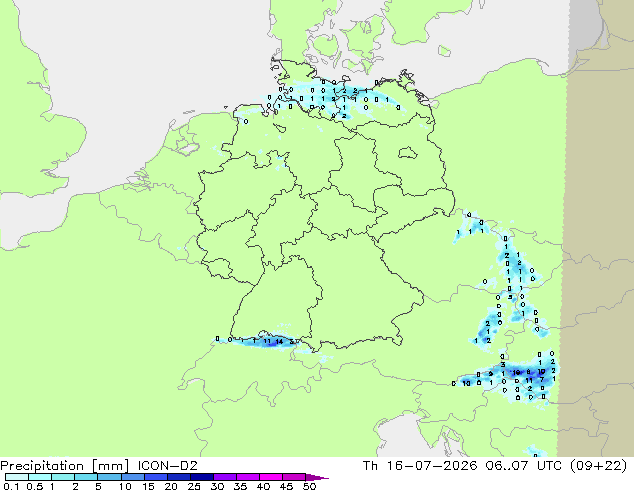This screenshot has height=490, width=634.
Task: Click the legend value "40"
Action: [263, 486]
